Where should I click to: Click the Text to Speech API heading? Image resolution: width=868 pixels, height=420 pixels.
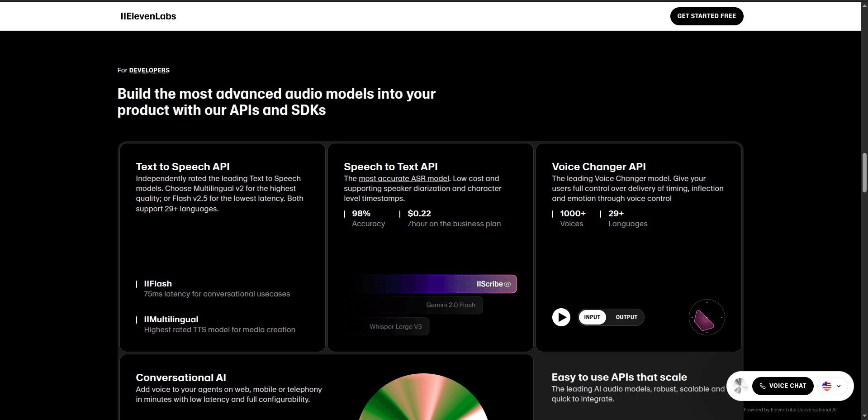(x=183, y=167)
